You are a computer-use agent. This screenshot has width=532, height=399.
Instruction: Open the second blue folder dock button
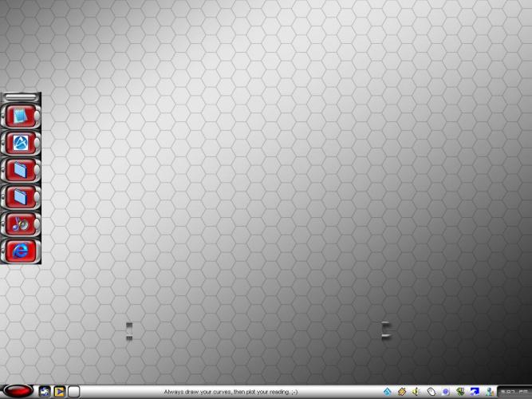coord(18,196)
